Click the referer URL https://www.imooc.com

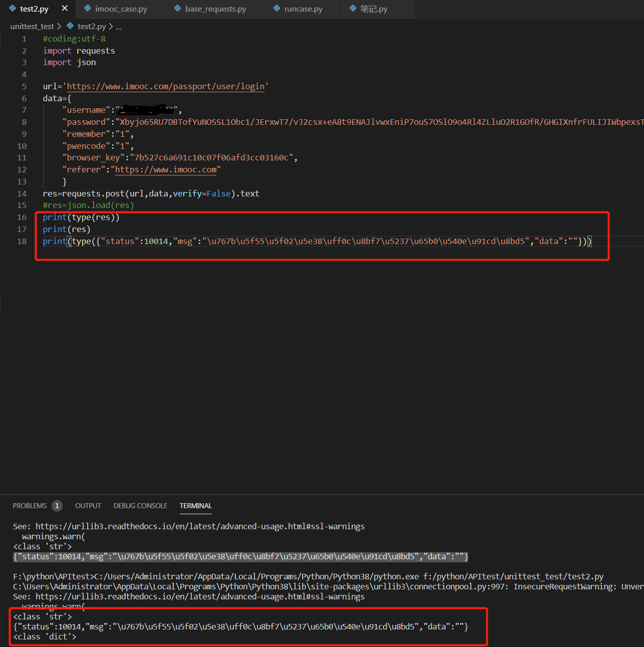tap(166, 169)
